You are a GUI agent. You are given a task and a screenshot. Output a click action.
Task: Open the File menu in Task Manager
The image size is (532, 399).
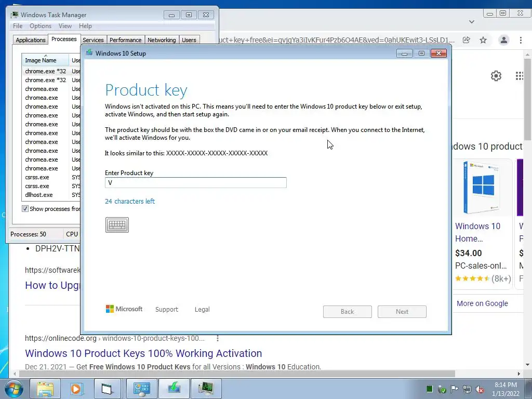point(18,26)
